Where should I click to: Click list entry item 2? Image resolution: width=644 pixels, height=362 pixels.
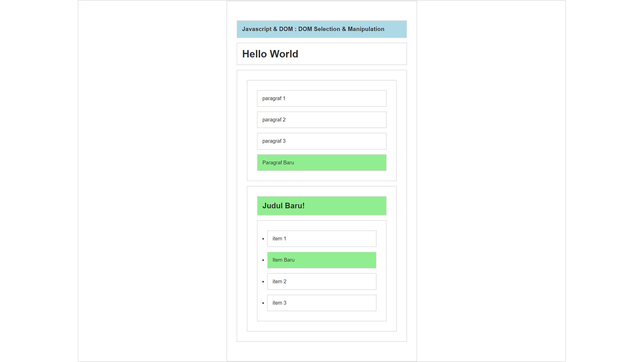pos(322,282)
